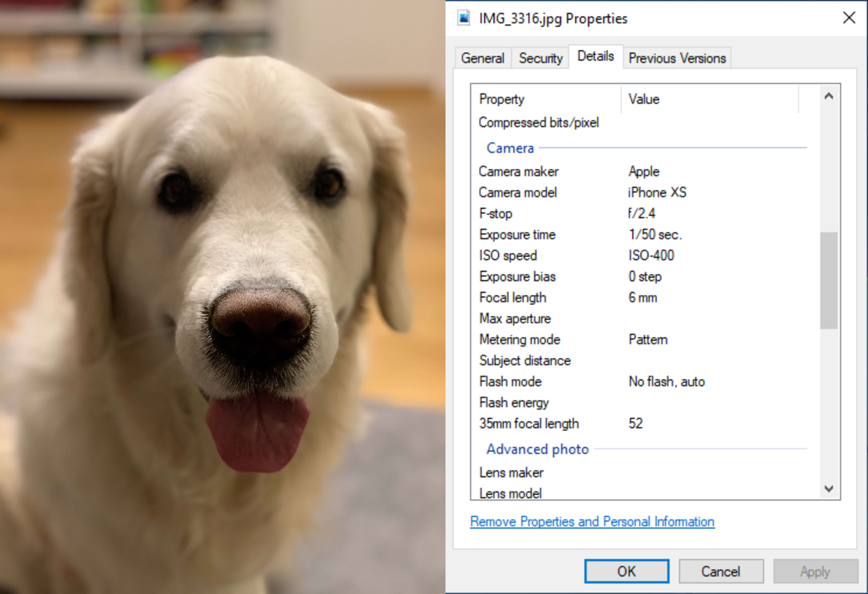This screenshot has width=868, height=594.
Task: Click the 0 step value
Action: 645,277
